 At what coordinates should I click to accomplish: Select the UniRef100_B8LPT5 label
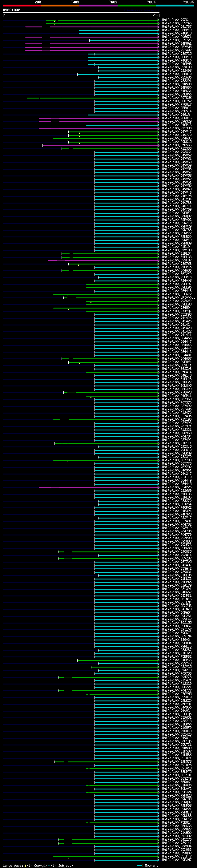(x=176, y=772)
